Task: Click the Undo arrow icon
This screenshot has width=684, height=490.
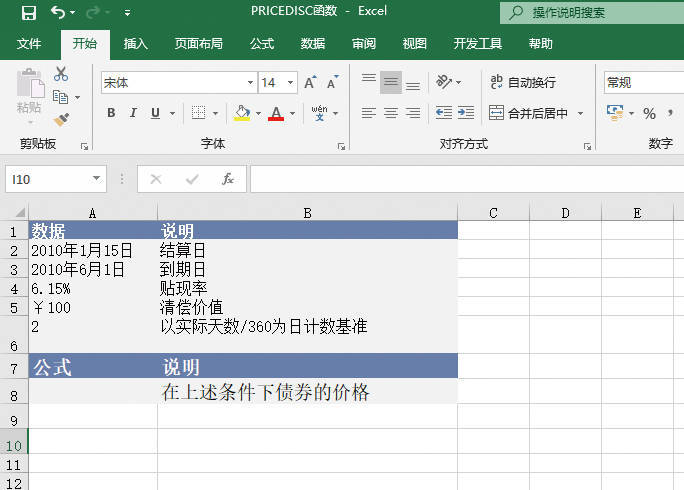Action: [x=58, y=13]
